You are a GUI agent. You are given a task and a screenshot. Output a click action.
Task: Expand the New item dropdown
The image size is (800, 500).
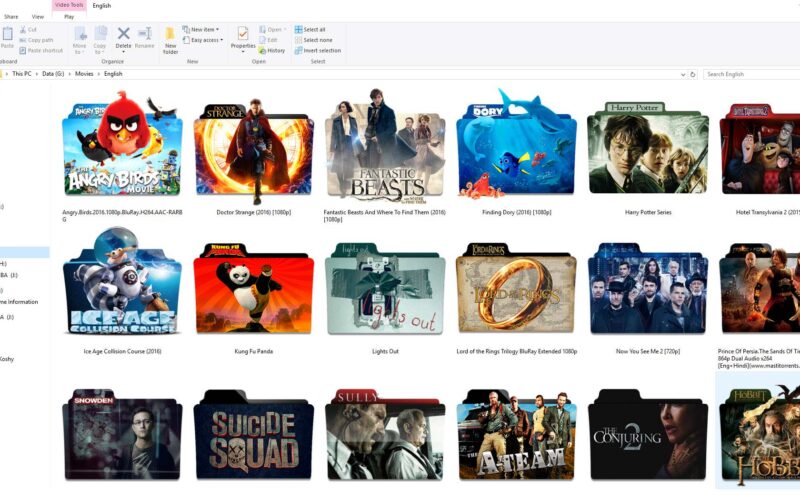[x=204, y=30]
